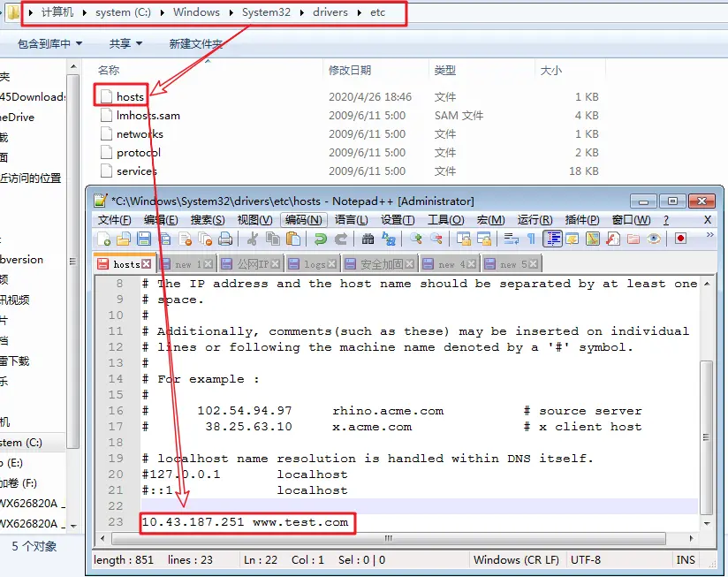The image size is (728, 577).
Task: Toggle Word Wrap toolbar button
Action: point(512,239)
